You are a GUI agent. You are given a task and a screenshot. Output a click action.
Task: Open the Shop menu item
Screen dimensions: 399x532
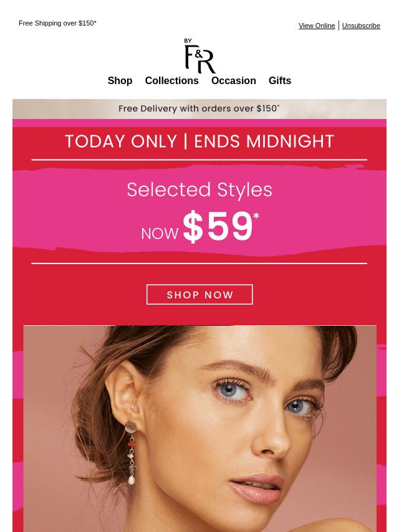[x=120, y=81]
